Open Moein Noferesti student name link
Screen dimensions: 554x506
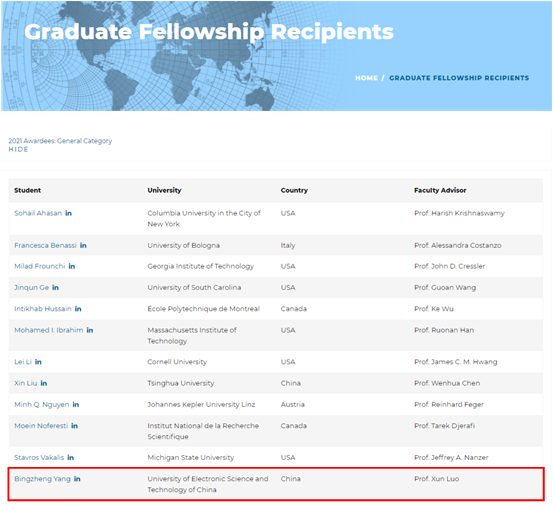41,426
